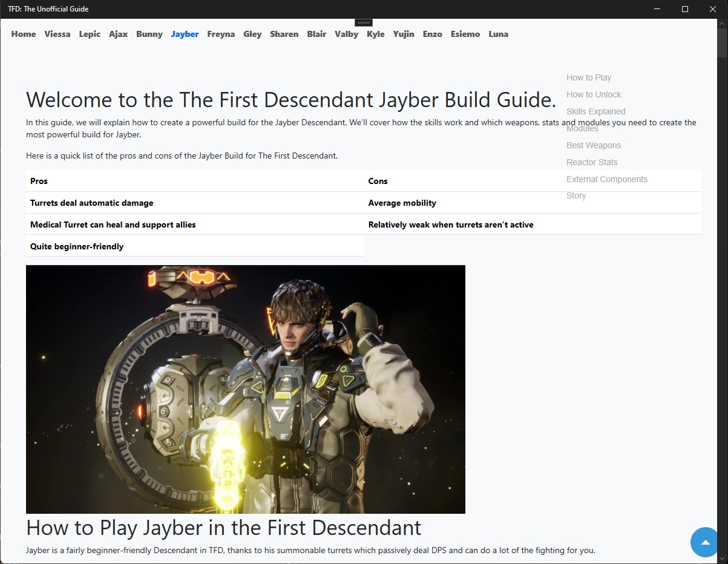
Task: Click the Jayber character image
Action: (x=246, y=389)
